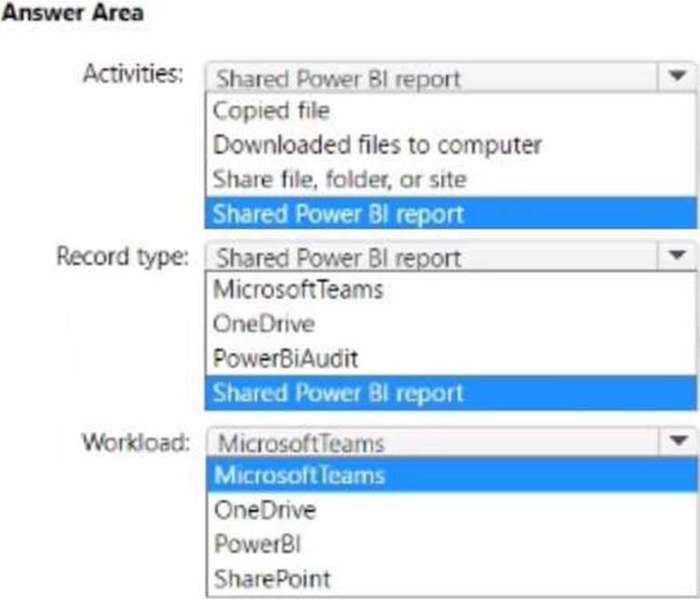Select MicrosoftTeams in Record type list
Screen dimensions: 700x599
point(451,289)
